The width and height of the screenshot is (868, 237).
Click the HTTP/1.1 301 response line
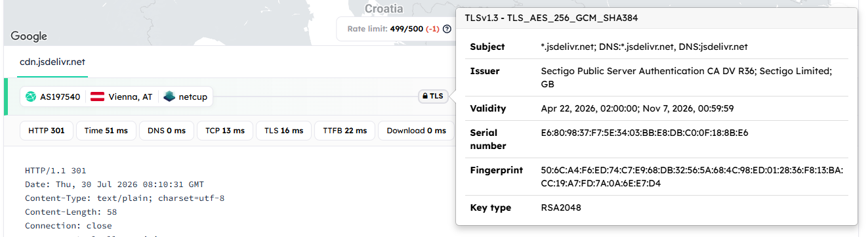pos(56,171)
